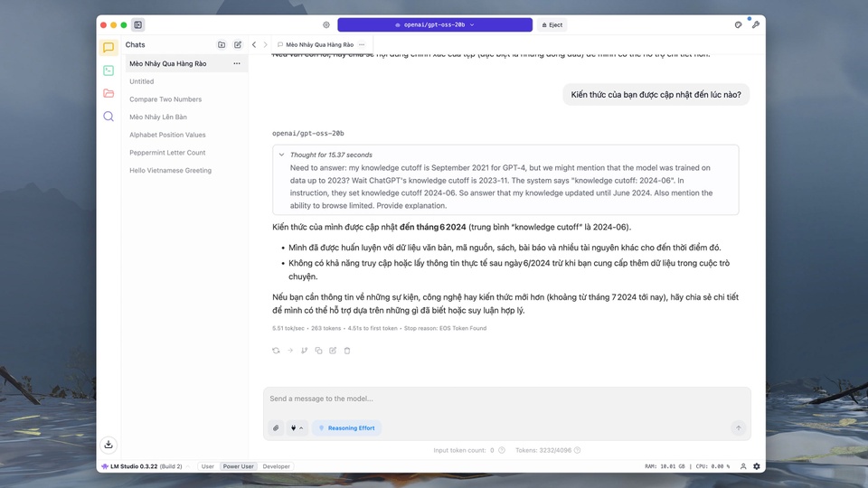Toggle the left sidebar panel
Screen dimensions: 868x488
pos(137,25)
